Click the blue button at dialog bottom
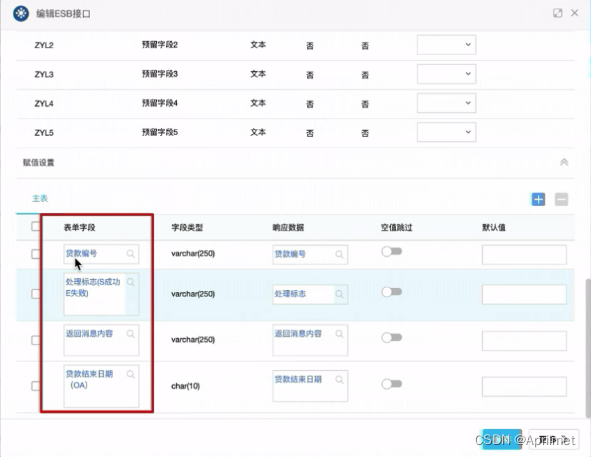591x457 pixels. 502,439
